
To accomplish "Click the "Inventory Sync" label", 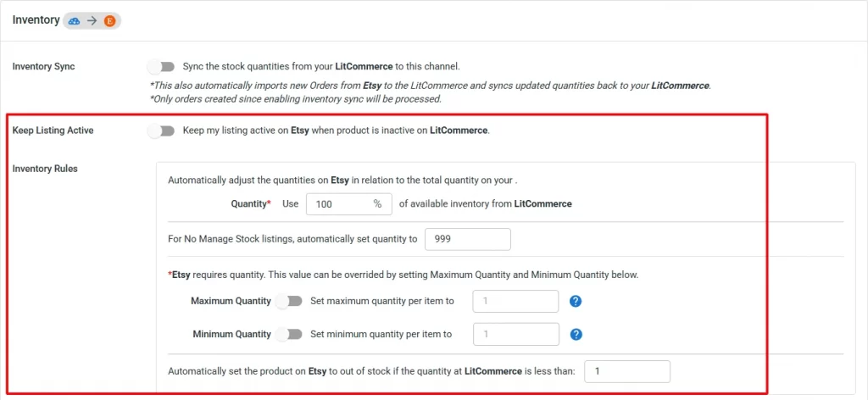I will (x=44, y=67).
